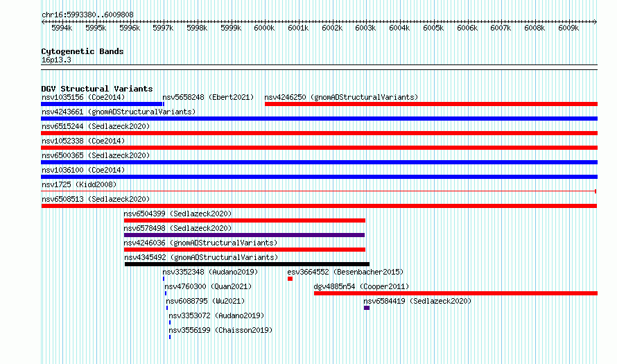
Task: Click the 6005k ruler tick label
Action: pos(433,28)
